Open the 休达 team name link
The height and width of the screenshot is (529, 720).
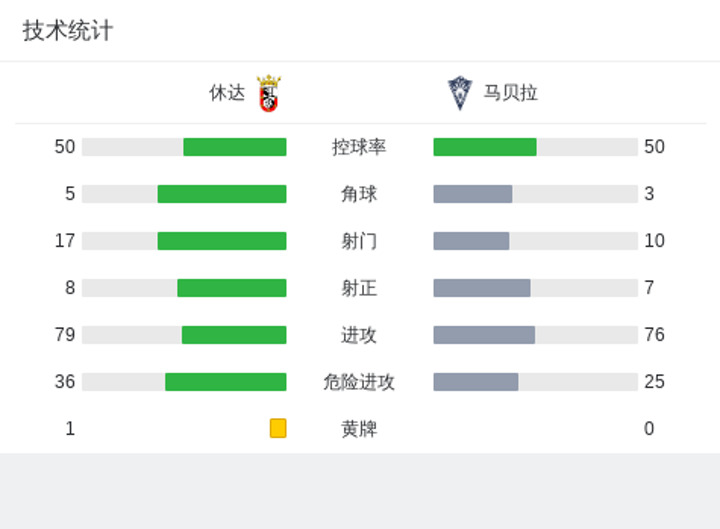click(x=227, y=93)
